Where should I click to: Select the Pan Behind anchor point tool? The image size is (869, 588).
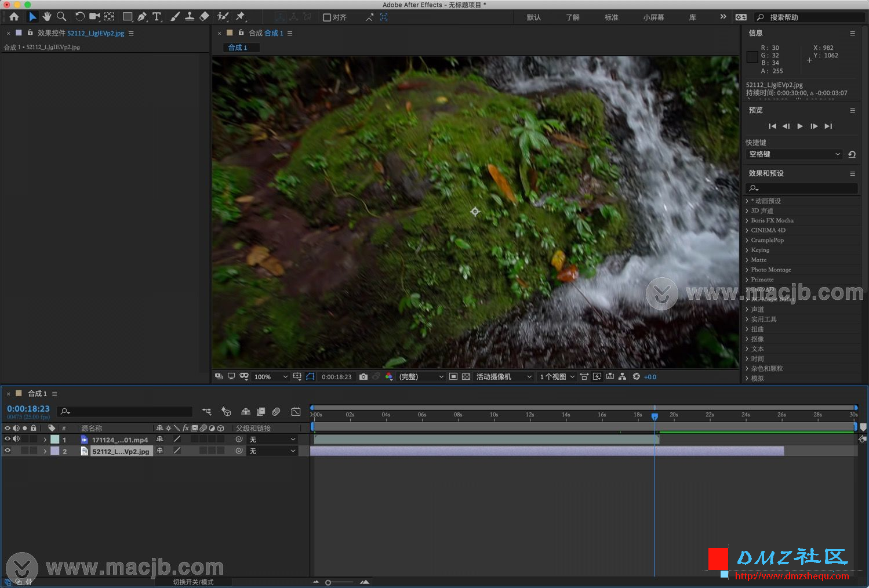[109, 17]
